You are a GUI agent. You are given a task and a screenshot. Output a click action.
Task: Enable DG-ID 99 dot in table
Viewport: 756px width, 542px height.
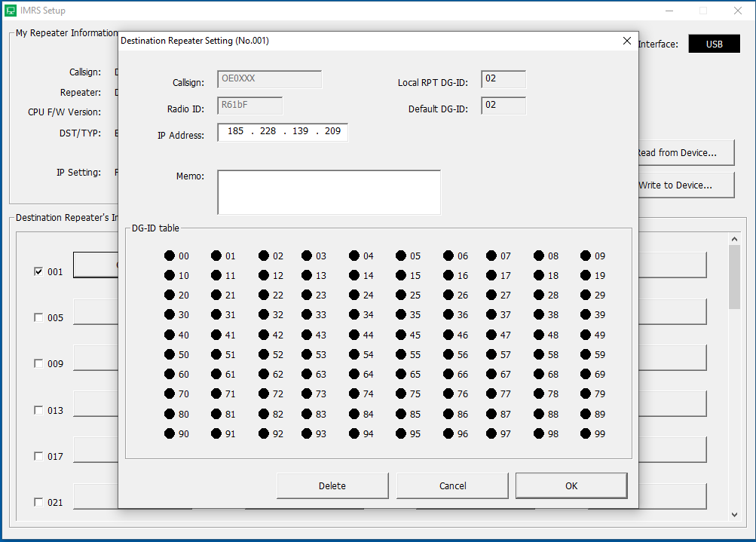[x=586, y=433]
